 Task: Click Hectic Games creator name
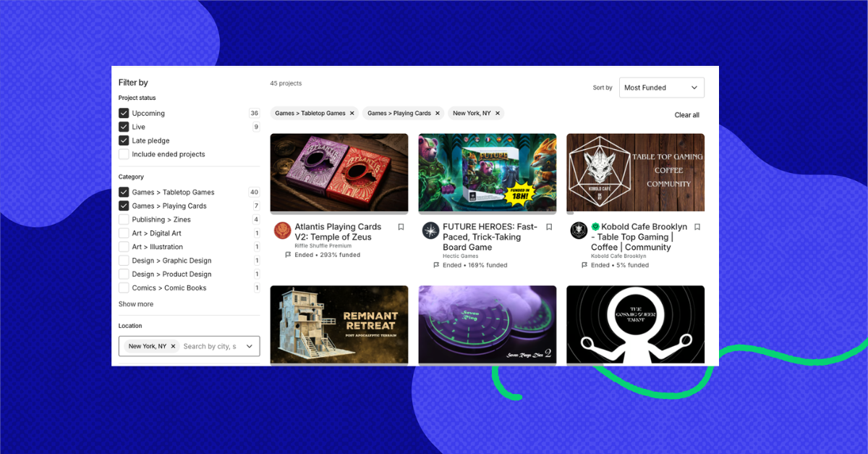(x=460, y=256)
